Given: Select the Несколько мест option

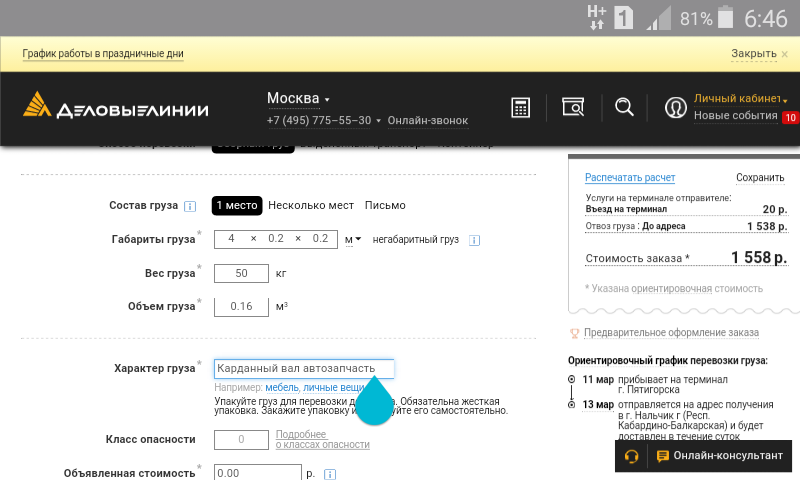Looking at the screenshot, I should coord(311,205).
